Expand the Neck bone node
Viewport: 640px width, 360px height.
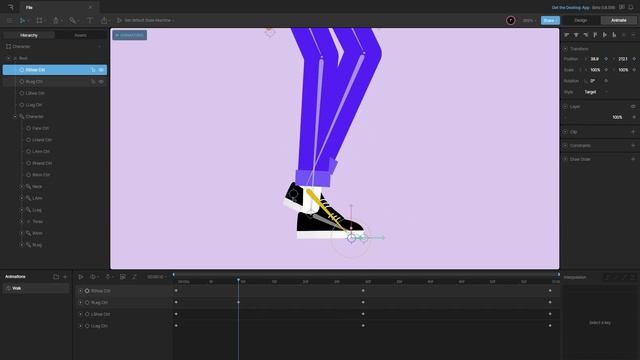(x=22, y=187)
